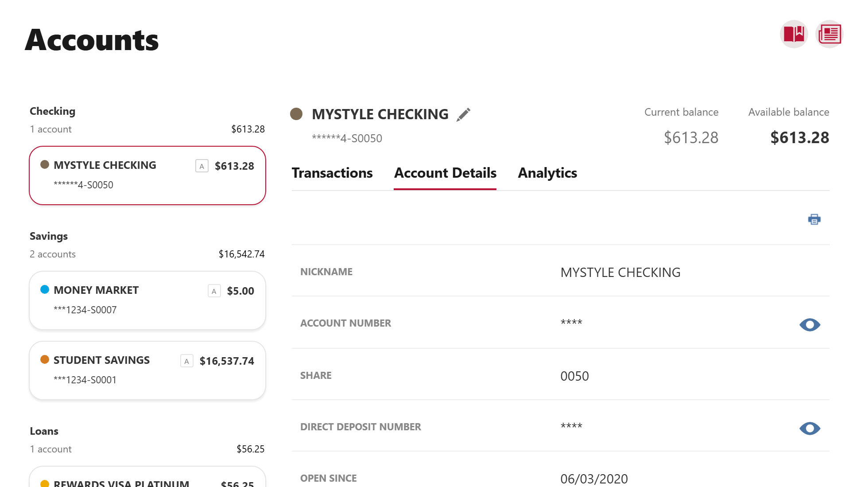
Task: Click the orange color dot on STUDENT SAVINGS
Action: [45, 359]
